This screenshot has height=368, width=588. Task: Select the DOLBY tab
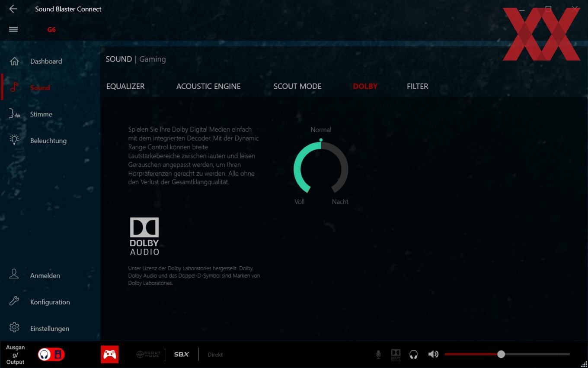365,86
